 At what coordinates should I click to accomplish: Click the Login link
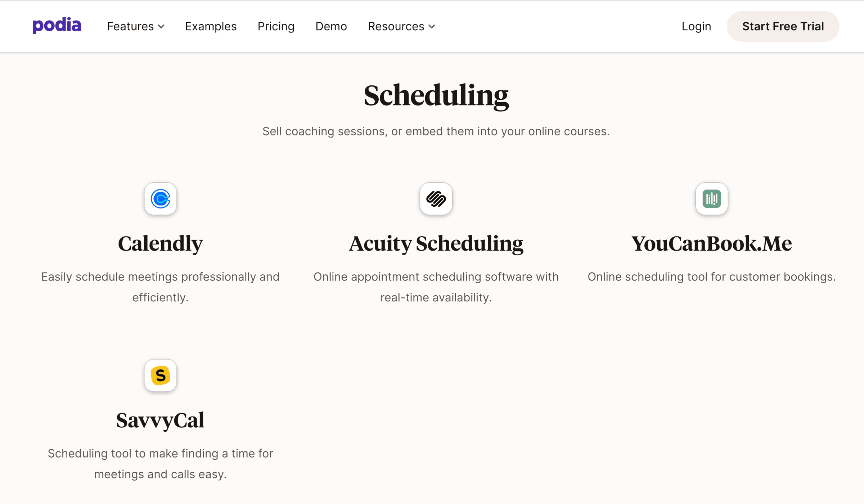click(x=696, y=26)
